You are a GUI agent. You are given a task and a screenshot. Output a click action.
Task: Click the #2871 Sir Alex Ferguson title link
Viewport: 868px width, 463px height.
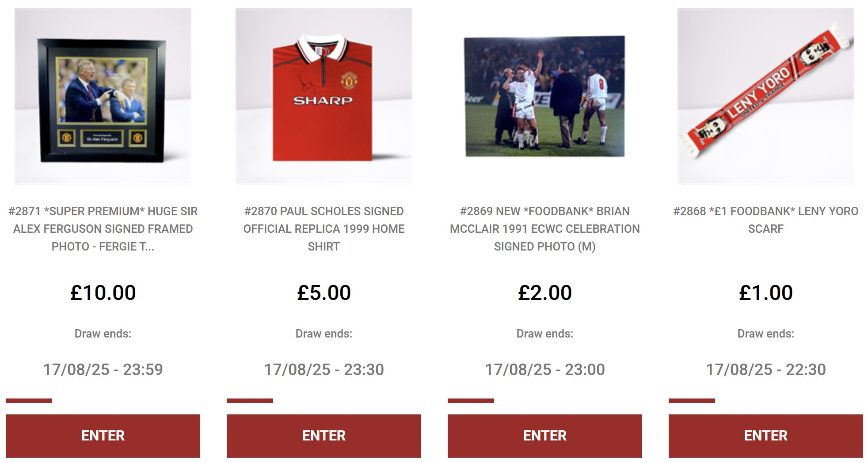click(103, 229)
